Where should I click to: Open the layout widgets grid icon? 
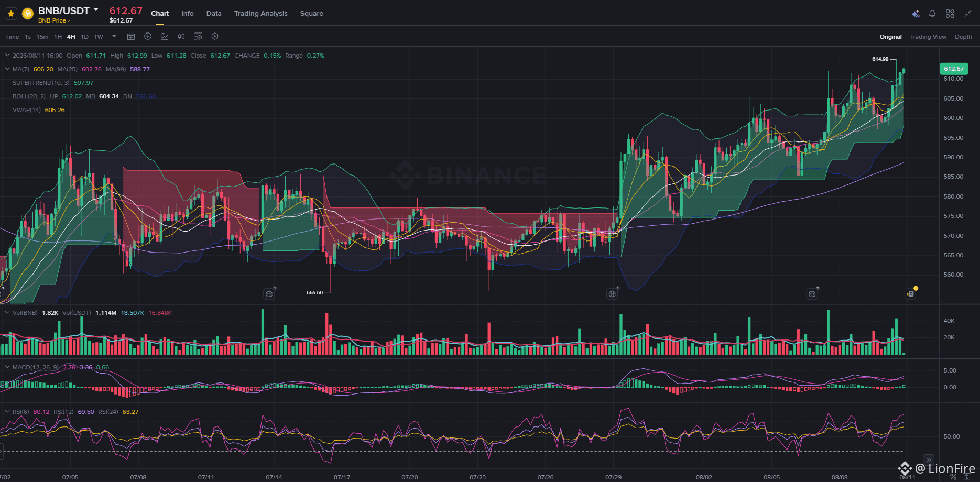[x=950, y=14]
